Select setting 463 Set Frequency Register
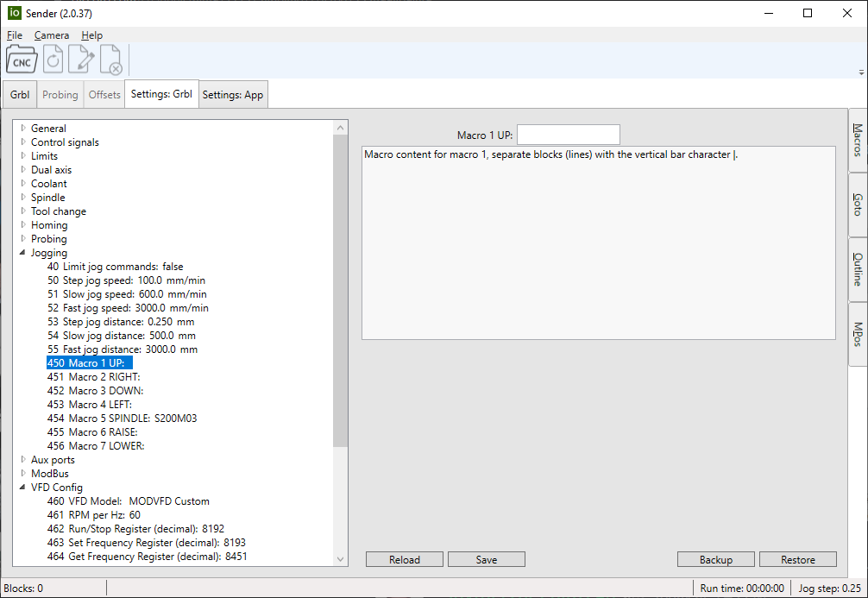The width and height of the screenshot is (868, 598). [147, 543]
